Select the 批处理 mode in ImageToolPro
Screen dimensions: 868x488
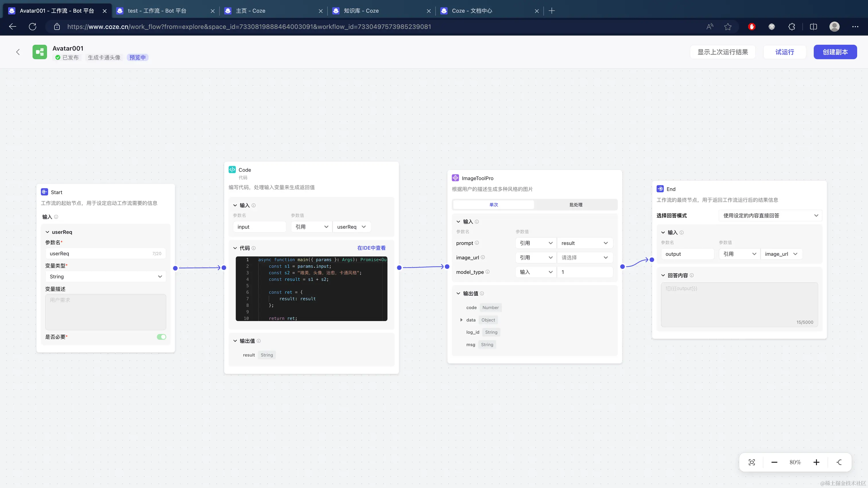point(576,205)
